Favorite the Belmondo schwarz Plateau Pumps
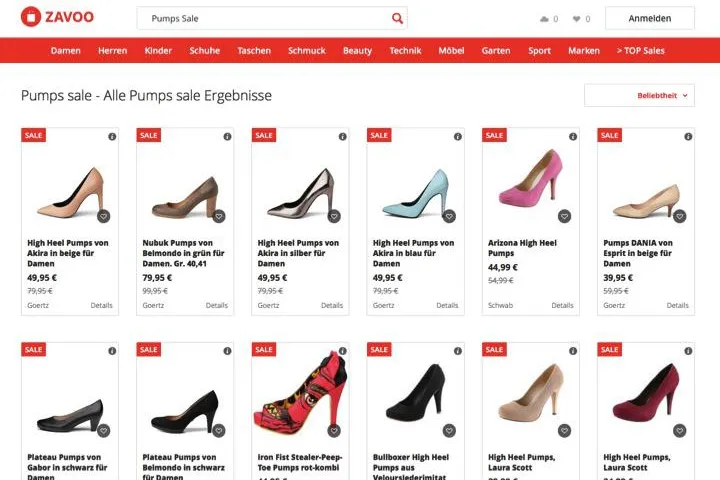Image resolution: width=720 pixels, height=480 pixels. (219, 430)
